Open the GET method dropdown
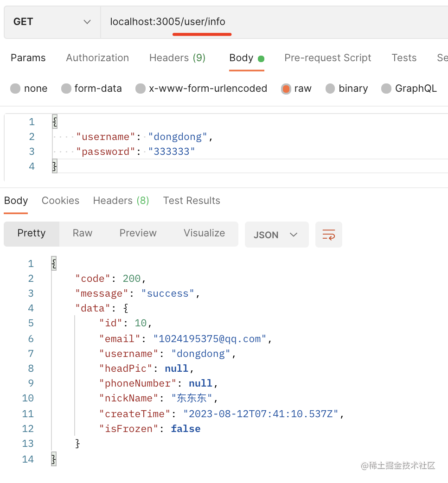Screen dimensions: 448x483 click(x=52, y=22)
